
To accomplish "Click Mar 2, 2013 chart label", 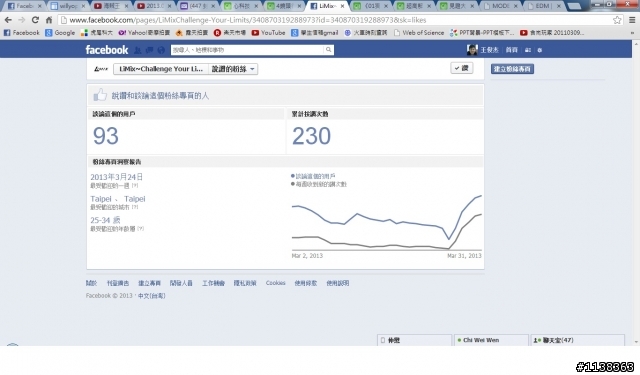I will pyautogui.click(x=307, y=256).
